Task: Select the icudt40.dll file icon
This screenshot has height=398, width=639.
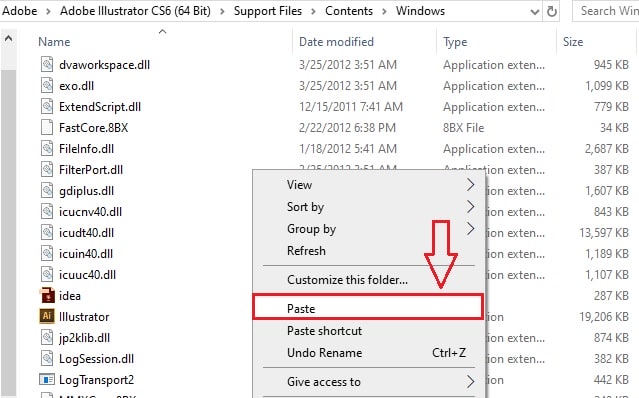Action: tap(47, 233)
